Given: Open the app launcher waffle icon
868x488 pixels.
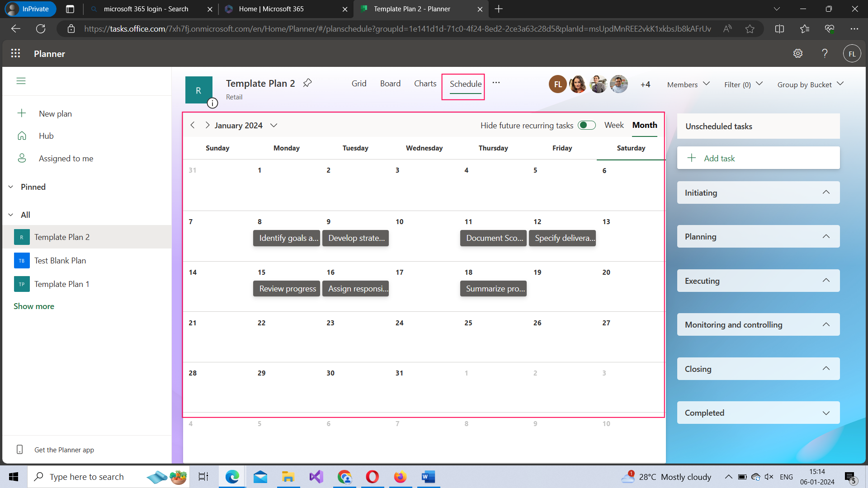Looking at the screenshot, I should coord(16,54).
